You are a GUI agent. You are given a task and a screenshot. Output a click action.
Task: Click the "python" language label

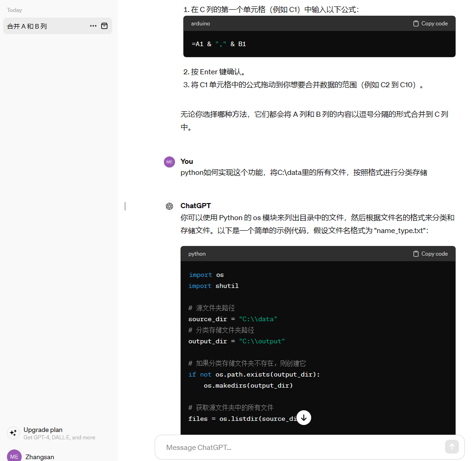(x=197, y=253)
